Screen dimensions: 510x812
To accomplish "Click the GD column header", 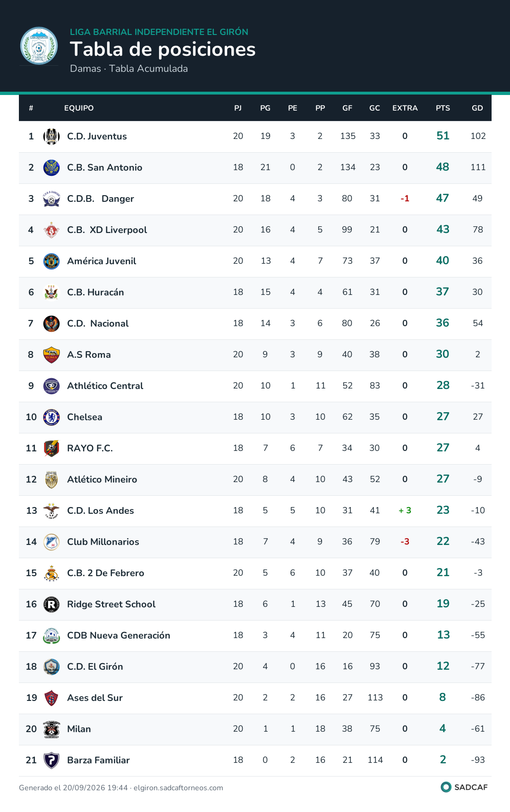I will (477, 108).
